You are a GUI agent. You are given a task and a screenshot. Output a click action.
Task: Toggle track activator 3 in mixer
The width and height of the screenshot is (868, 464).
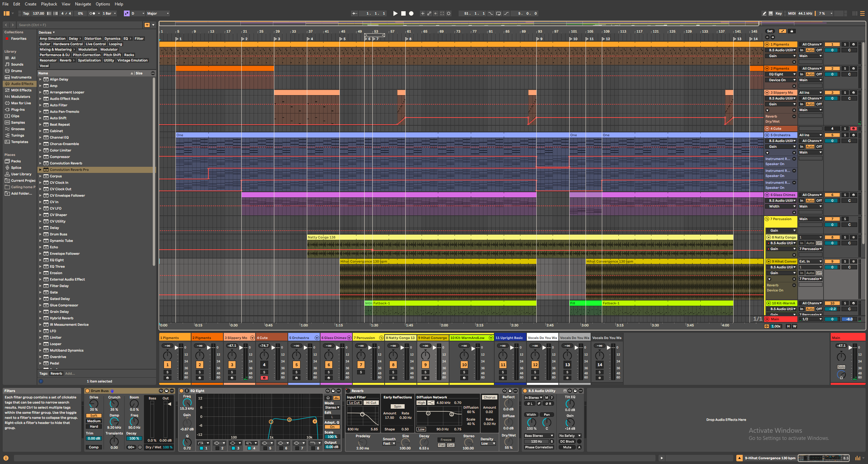coord(232,365)
